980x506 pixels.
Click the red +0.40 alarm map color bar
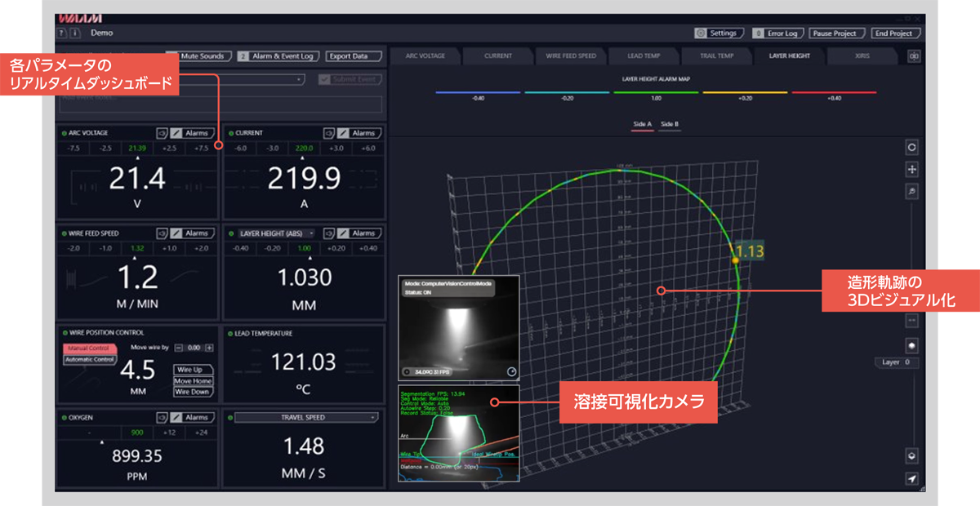834,92
